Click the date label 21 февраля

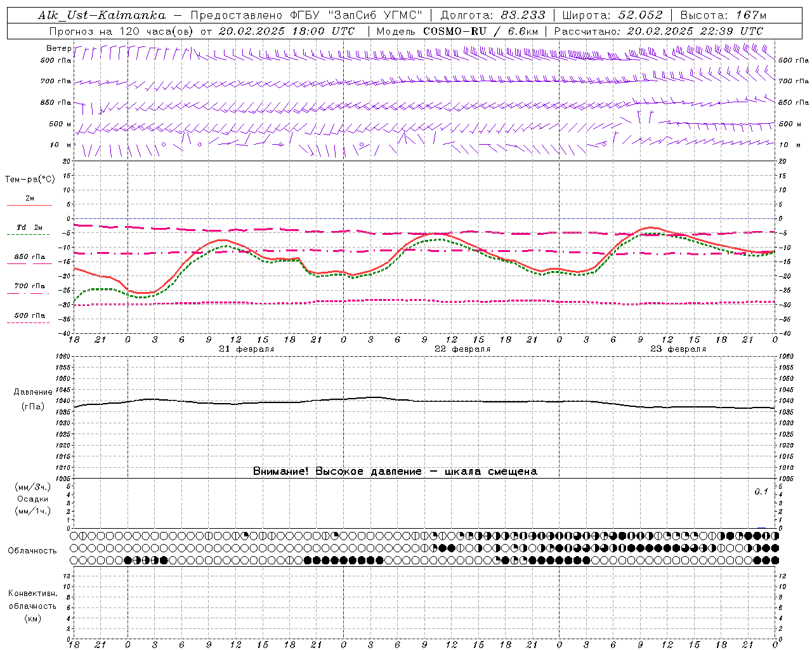tap(247, 349)
